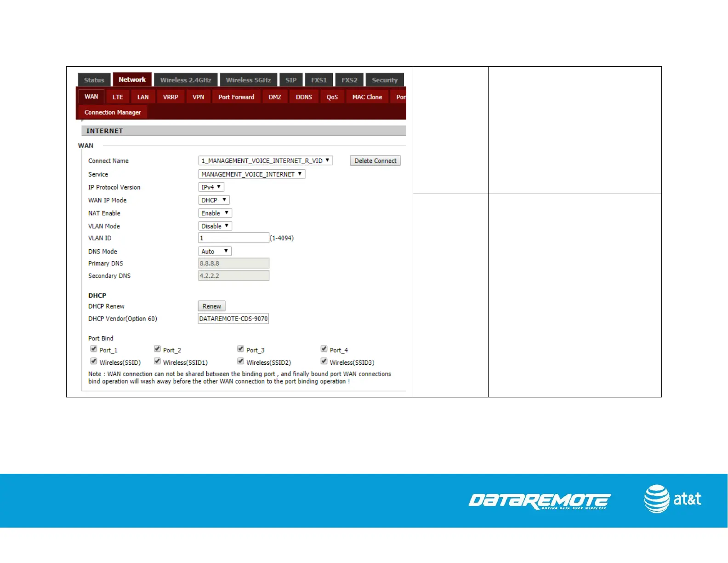Open the SIP tab
Viewport: 728px width, 563px height.
tap(291, 80)
